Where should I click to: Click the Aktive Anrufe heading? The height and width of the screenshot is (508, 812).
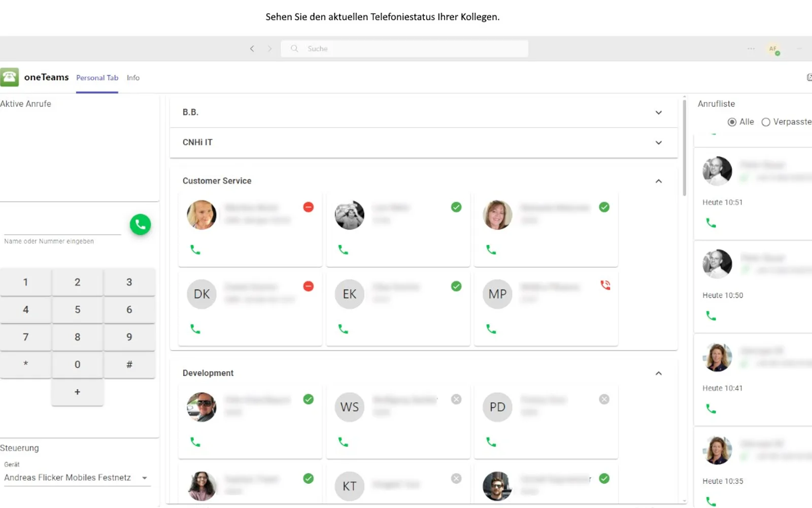click(x=25, y=104)
